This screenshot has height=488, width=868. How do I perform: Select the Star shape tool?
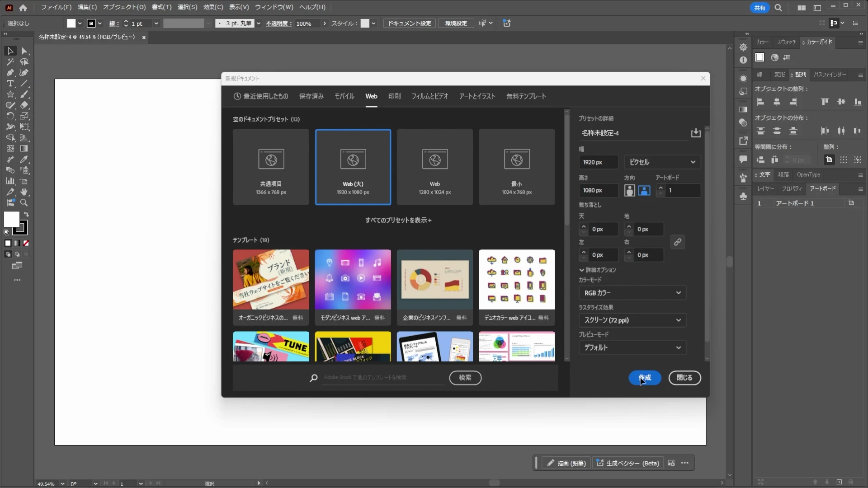coord(10,94)
